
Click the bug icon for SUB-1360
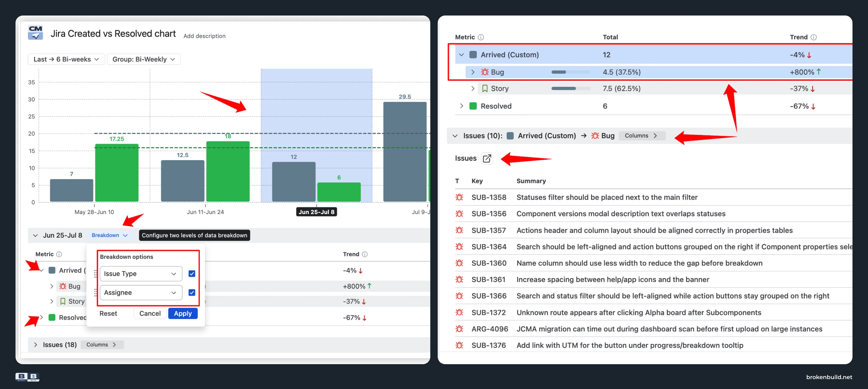pyautogui.click(x=459, y=263)
